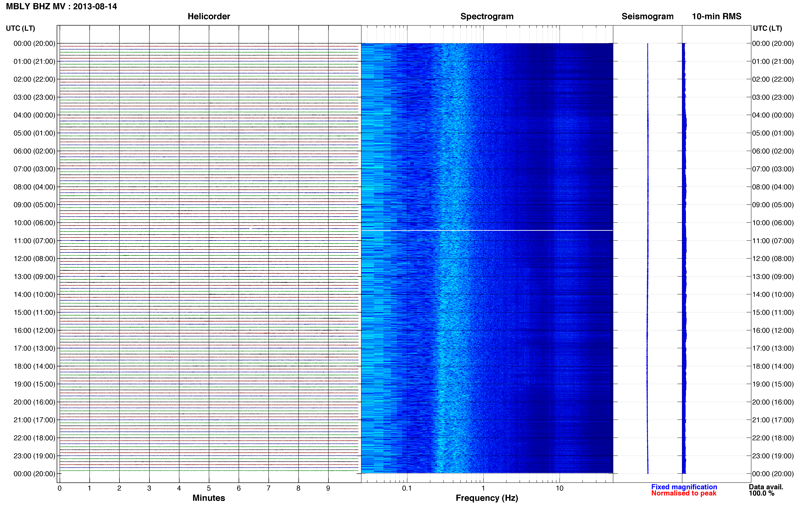The height and width of the screenshot is (508, 812).
Task: Click '09:00 (05:00)' on the left helicorder axis
Action: pyautogui.click(x=34, y=205)
